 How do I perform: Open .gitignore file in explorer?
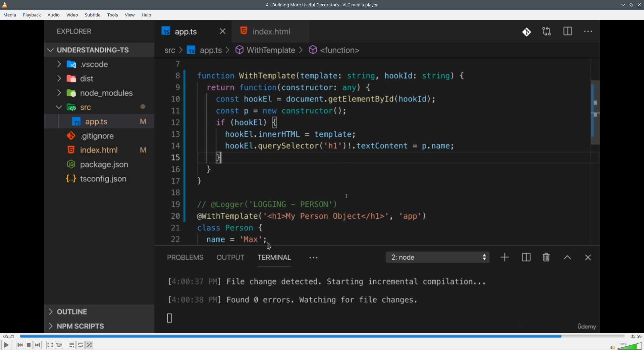click(99, 136)
